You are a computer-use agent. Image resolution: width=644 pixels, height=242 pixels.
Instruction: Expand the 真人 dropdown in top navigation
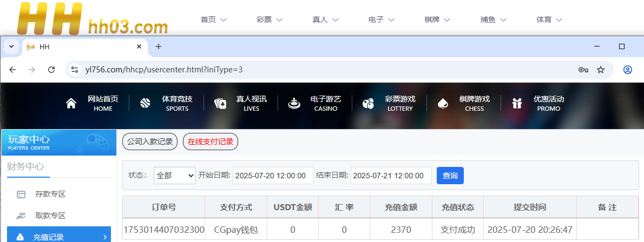(325, 19)
